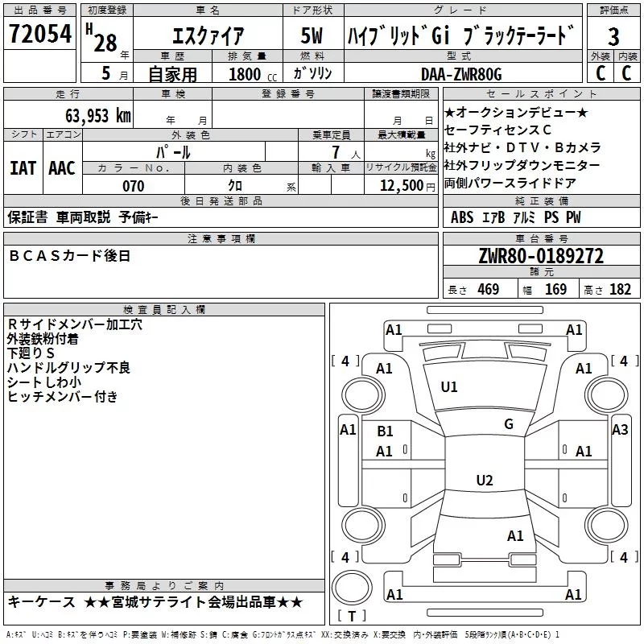Select the interior grade C under 内装

pyautogui.click(x=626, y=73)
